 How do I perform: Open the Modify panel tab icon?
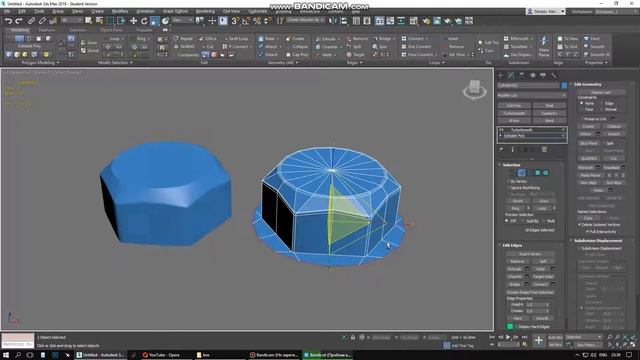click(511, 75)
